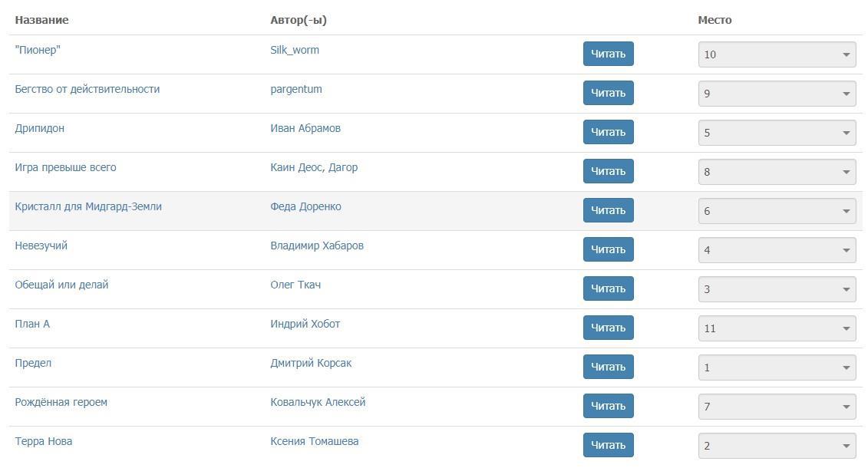Read the story Игра превыше всего
The width and height of the screenshot is (868, 468).
point(608,171)
